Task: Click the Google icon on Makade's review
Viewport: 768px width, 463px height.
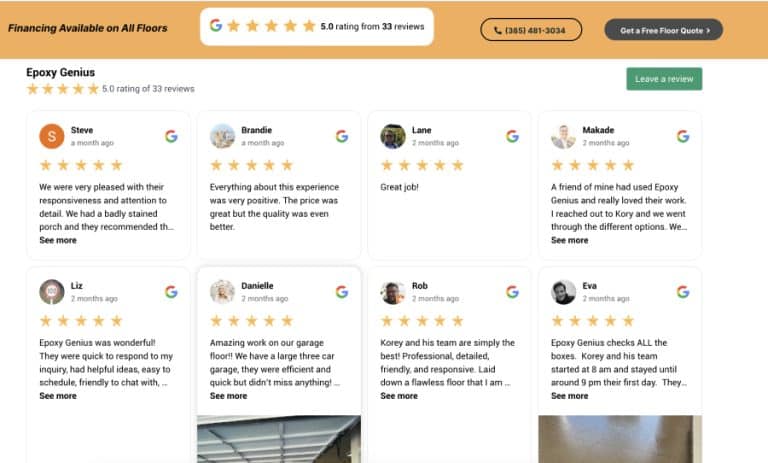Action: coord(683,136)
